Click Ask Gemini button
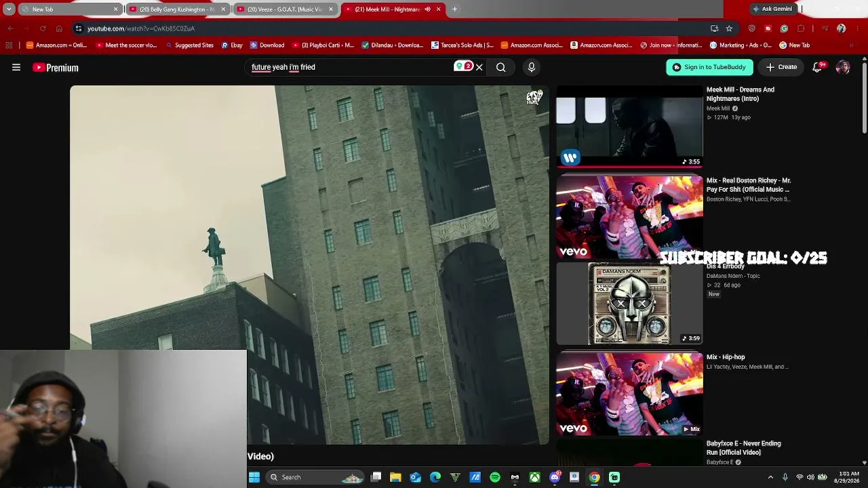 click(773, 9)
